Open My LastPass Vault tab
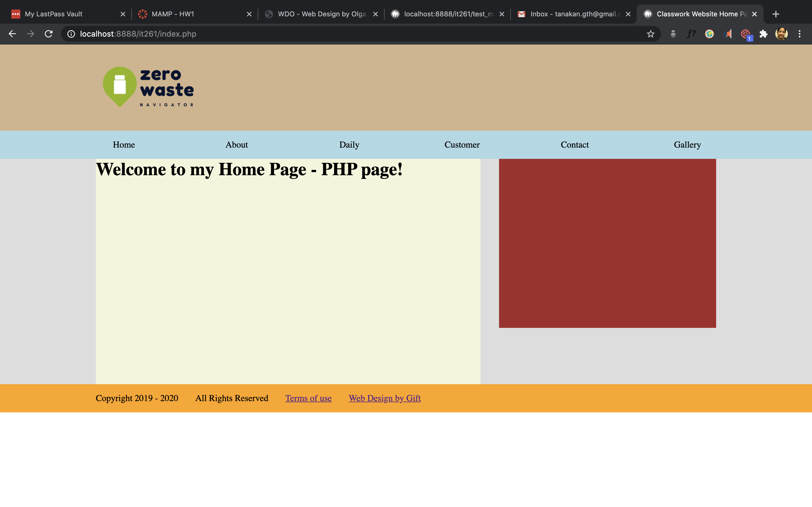This screenshot has width=812, height=507. (54, 14)
